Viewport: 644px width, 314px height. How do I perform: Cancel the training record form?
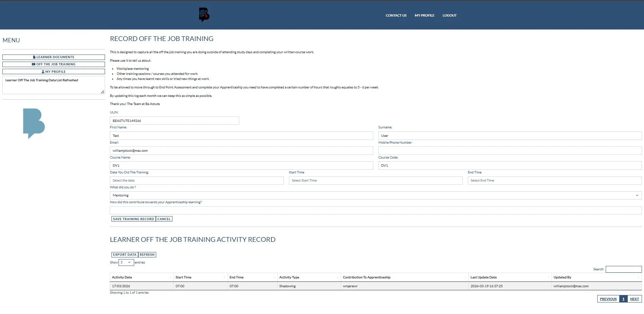(x=164, y=219)
